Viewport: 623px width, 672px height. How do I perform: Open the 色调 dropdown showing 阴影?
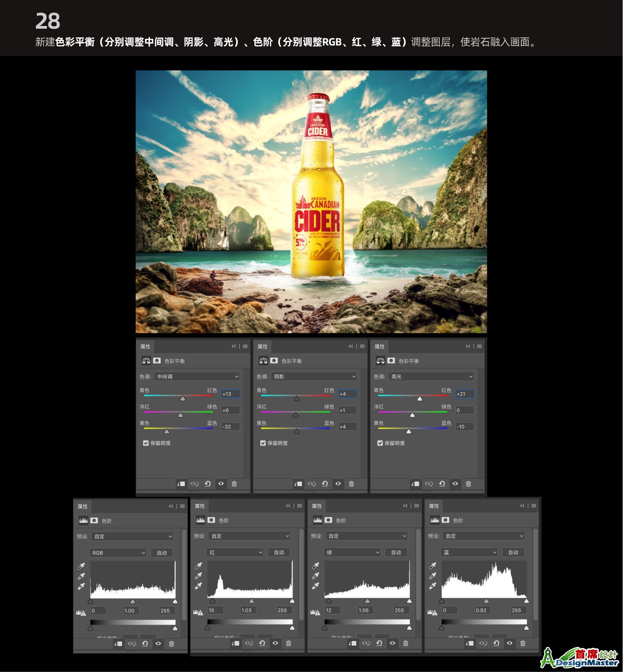[x=314, y=376]
